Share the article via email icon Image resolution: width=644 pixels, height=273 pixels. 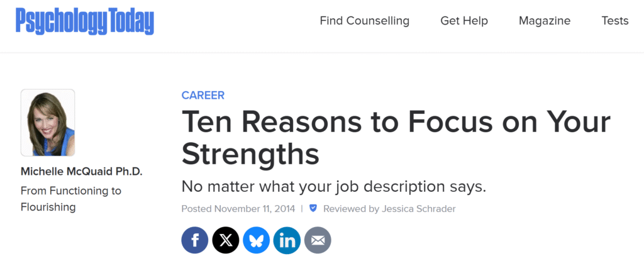(x=318, y=240)
